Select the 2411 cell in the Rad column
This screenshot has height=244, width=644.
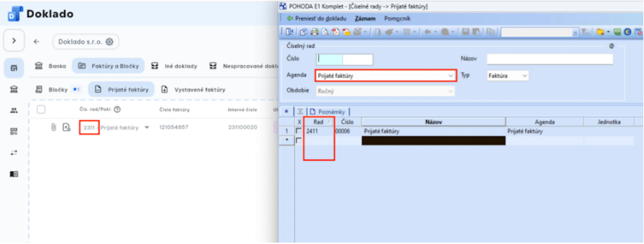coord(319,131)
